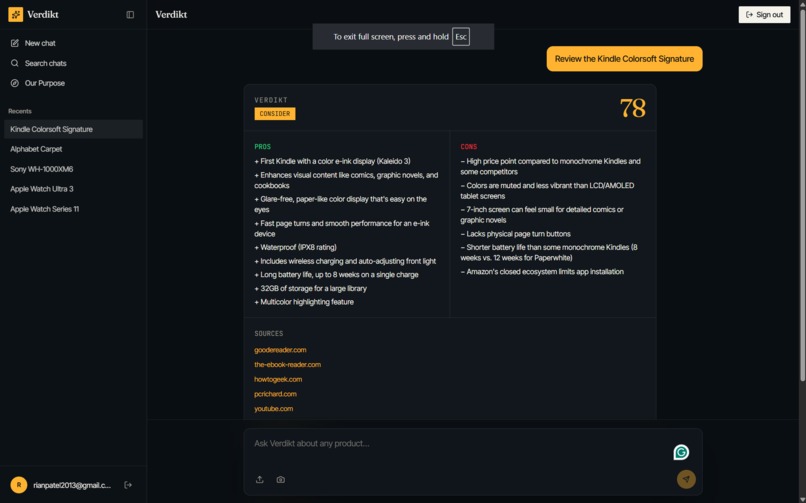Click the New chat pencil icon
The image size is (806, 503).
tap(14, 43)
